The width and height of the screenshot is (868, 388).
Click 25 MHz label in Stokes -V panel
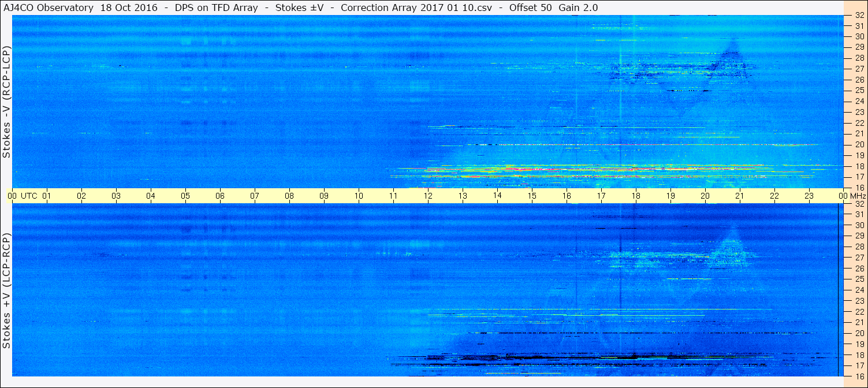859,90
